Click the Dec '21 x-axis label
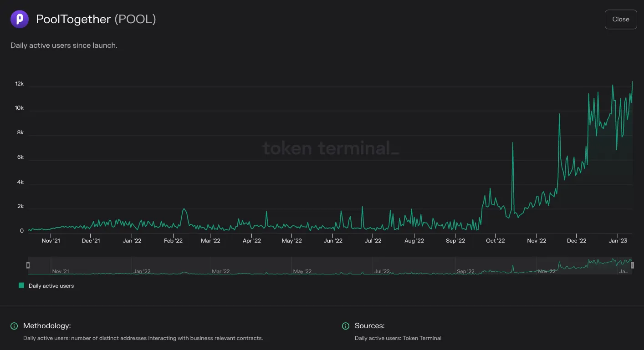This screenshot has height=350, width=644. point(91,241)
